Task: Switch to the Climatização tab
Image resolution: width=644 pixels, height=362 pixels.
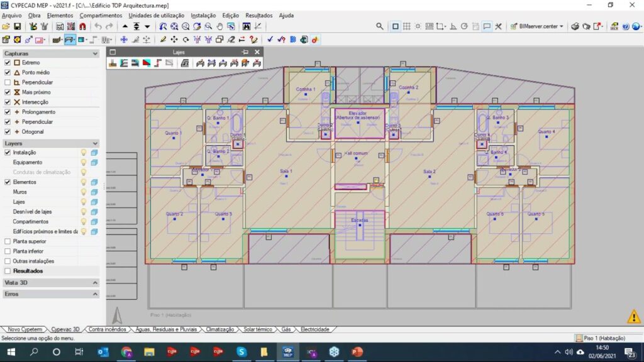Action: point(219,329)
